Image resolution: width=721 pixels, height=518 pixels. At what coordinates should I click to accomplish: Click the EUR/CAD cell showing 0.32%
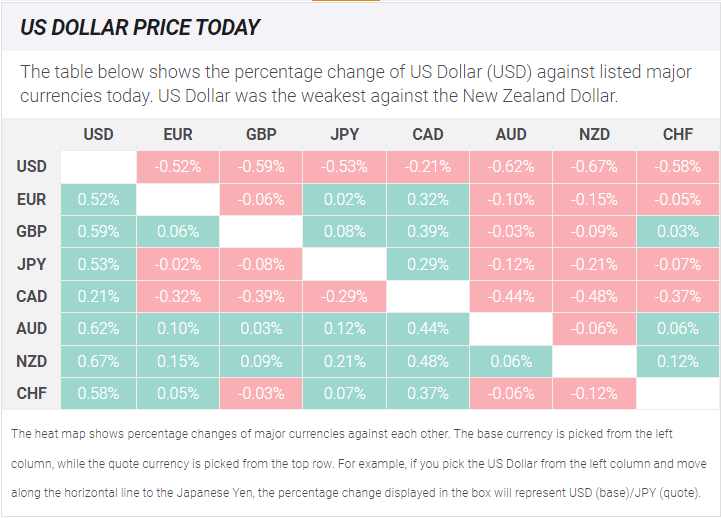pos(428,199)
